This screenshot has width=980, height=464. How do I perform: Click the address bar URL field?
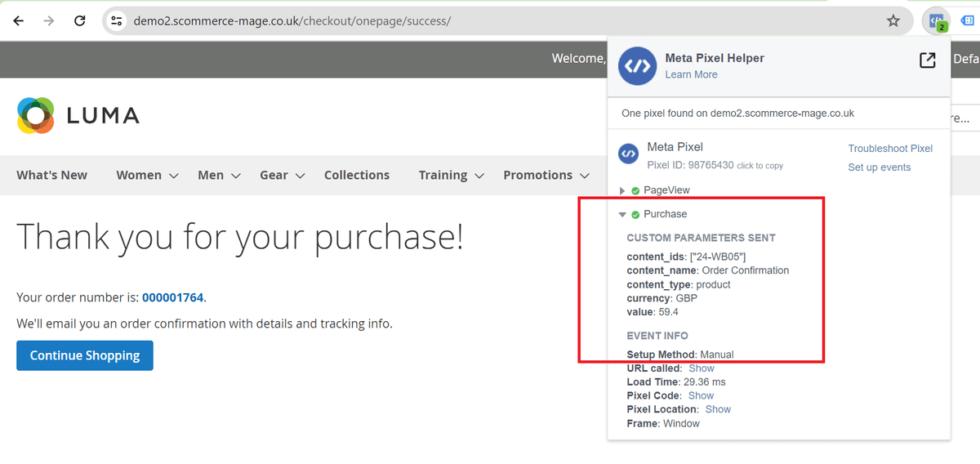click(x=490, y=20)
